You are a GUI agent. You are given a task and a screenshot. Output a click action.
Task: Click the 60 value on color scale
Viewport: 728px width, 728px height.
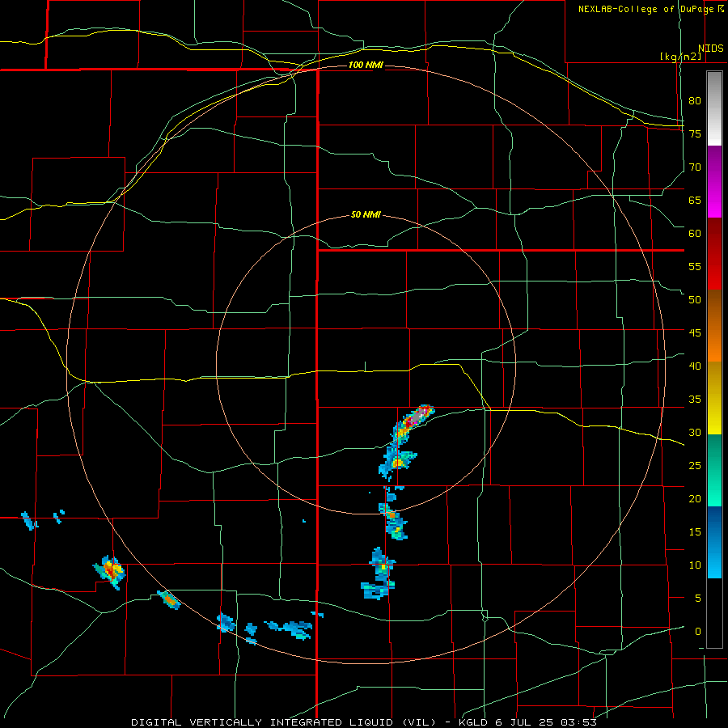coord(695,234)
